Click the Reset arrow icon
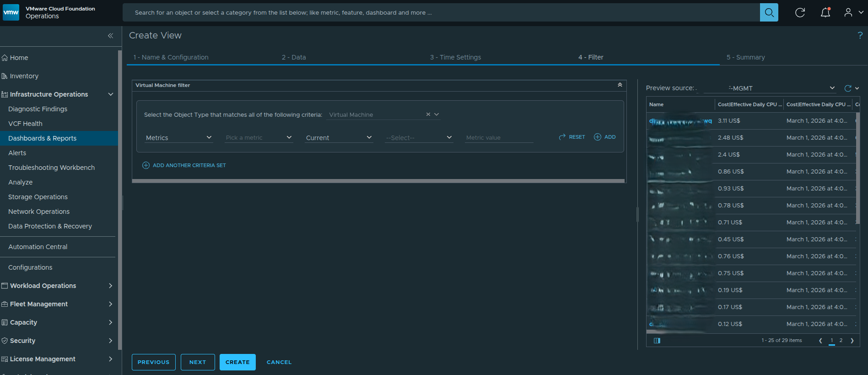 (x=562, y=137)
